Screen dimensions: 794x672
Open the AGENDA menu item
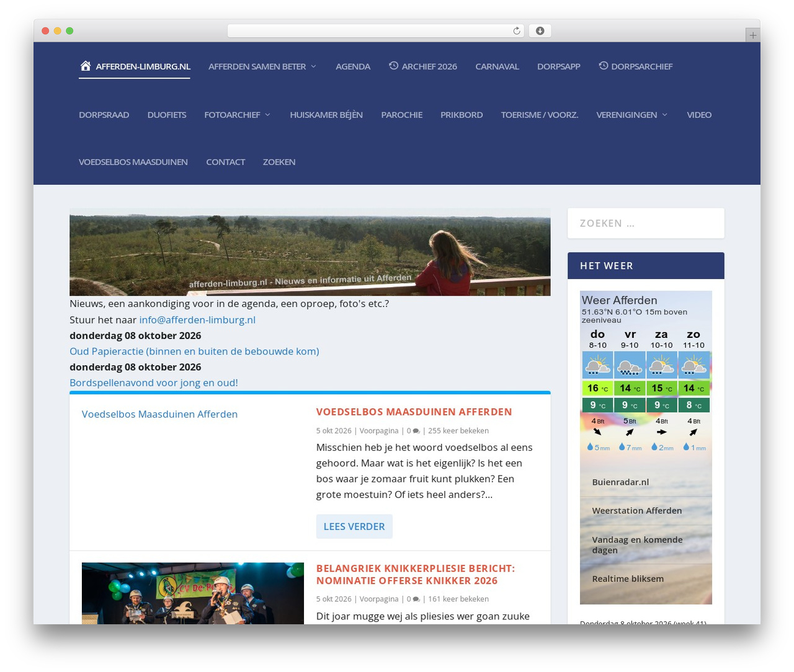pos(353,66)
